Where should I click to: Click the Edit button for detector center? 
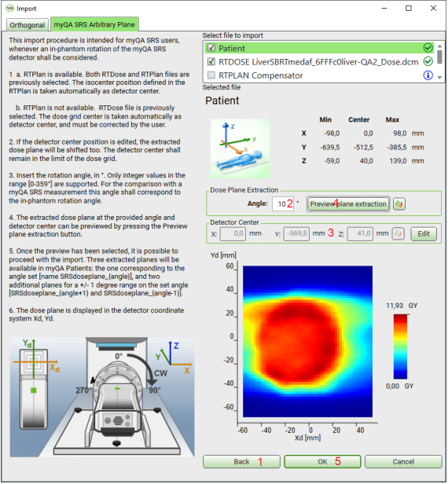click(x=424, y=234)
